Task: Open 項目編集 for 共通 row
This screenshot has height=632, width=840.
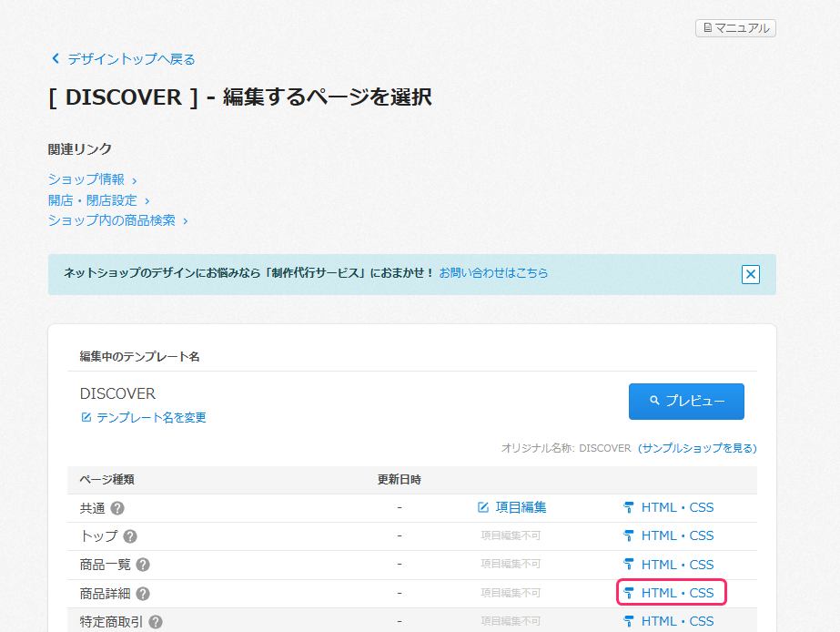Action: (512, 507)
